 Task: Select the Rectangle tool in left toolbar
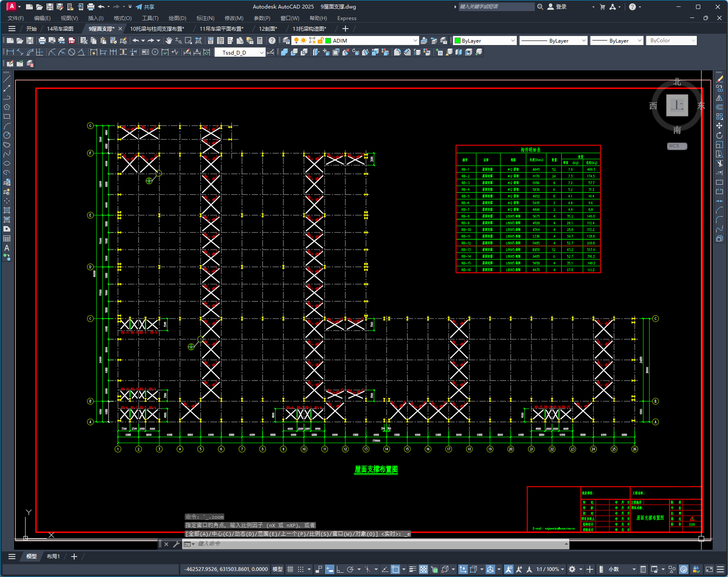(x=7, y=116)
